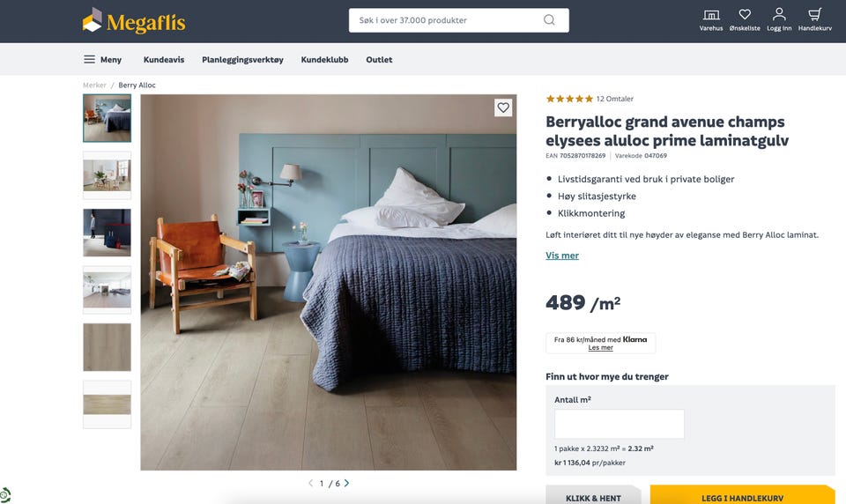Click the Antall m² input field
The height and width of the screenshot is (504, 846).
pos(620,424)
